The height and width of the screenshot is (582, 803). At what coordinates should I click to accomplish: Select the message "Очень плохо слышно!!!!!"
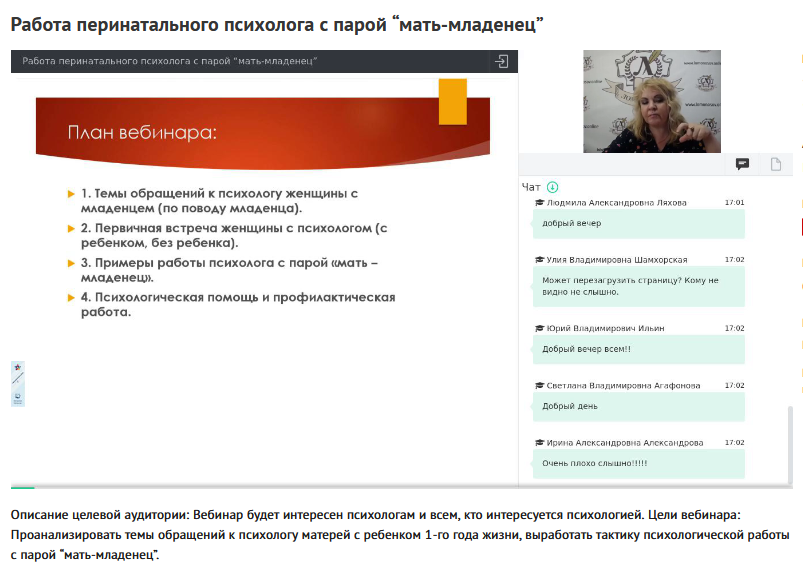(594, 463)
